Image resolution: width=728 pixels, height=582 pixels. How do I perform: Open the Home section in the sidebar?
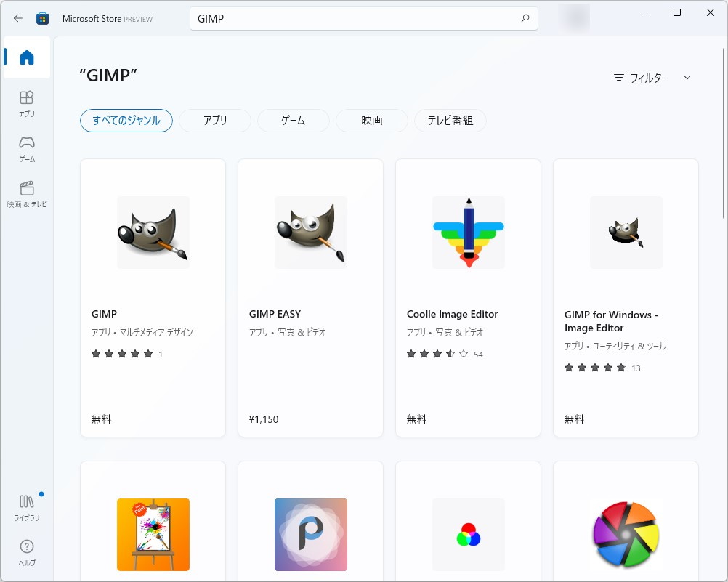[x=26, y=57]
